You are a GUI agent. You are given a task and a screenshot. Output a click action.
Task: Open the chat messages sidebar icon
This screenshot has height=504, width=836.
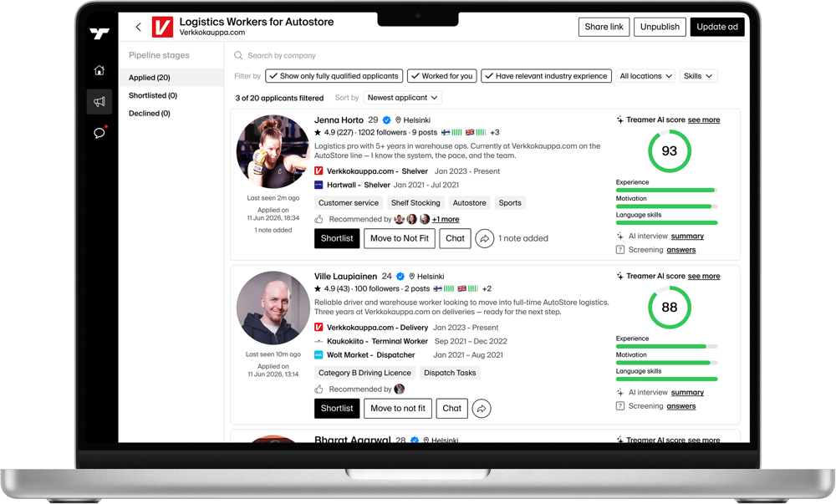pyautogui.click(x=99, y=133)
